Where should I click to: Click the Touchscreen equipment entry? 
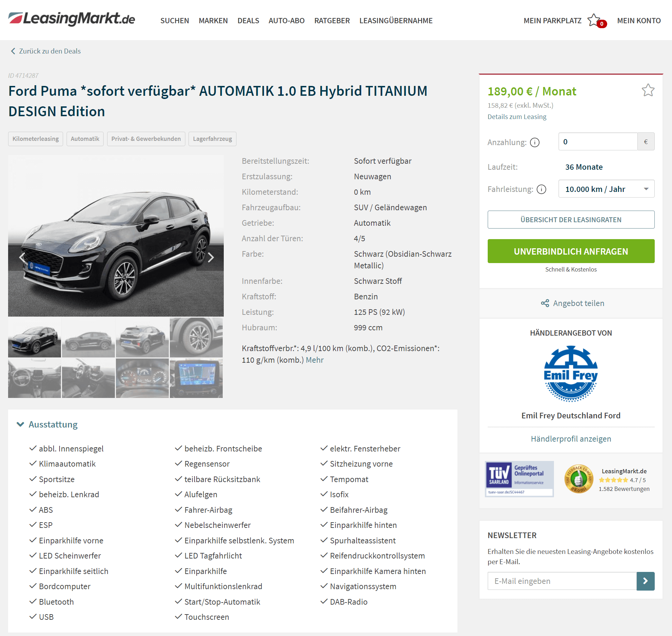[x=207, y=617]
